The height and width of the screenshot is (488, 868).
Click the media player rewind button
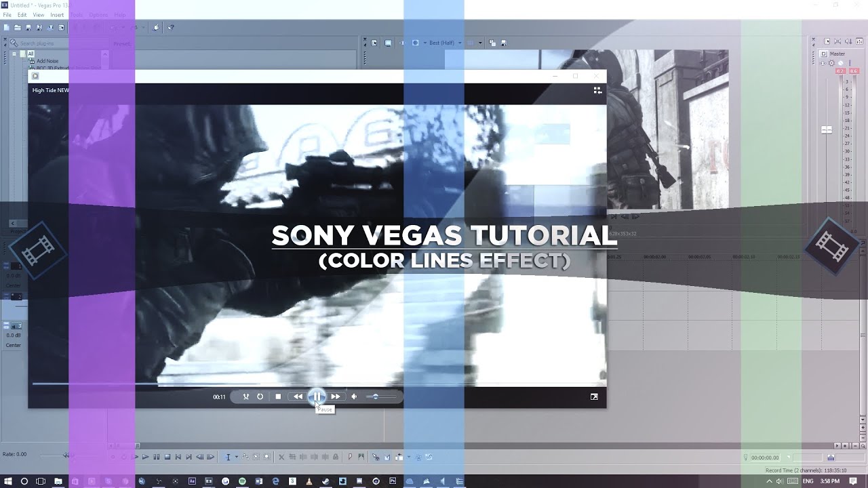click(298, 396)
